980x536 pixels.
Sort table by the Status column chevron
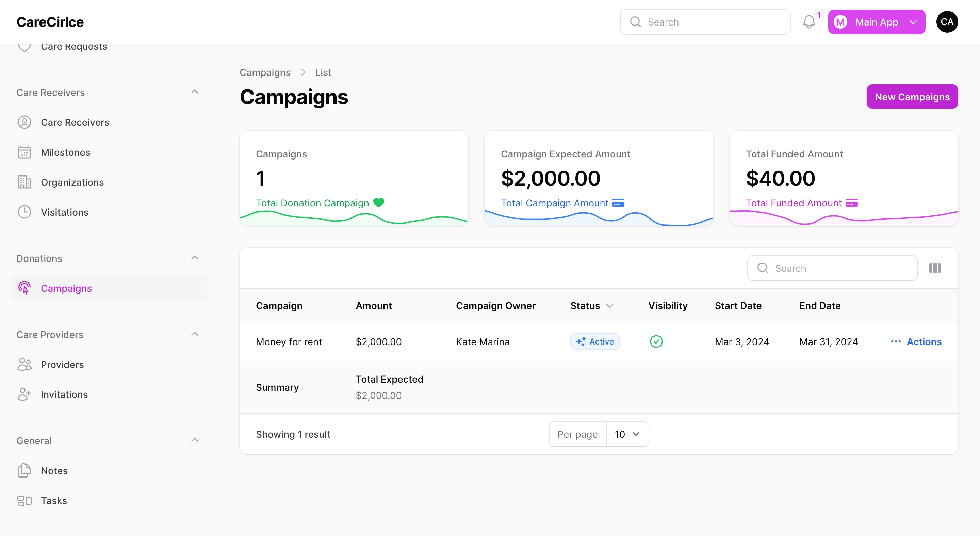[x=609, y=306]
